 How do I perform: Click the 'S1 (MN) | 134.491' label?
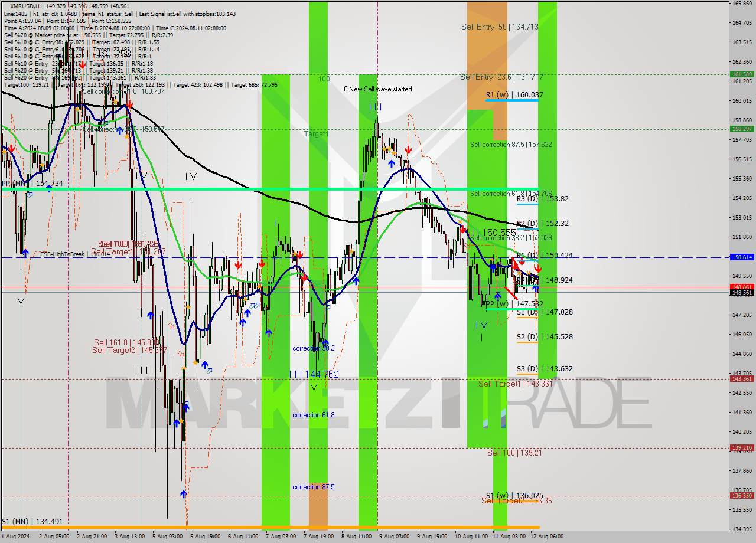[x=32, y=521]
